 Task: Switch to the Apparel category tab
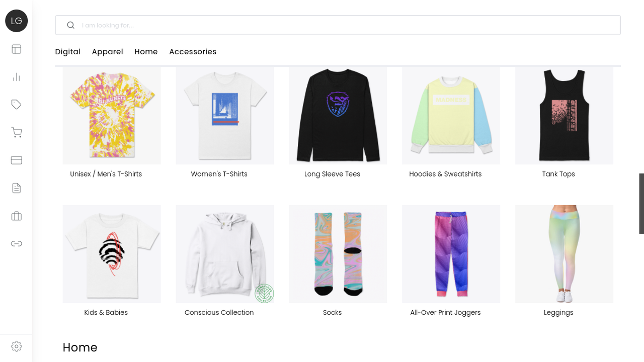coord(107,52)
